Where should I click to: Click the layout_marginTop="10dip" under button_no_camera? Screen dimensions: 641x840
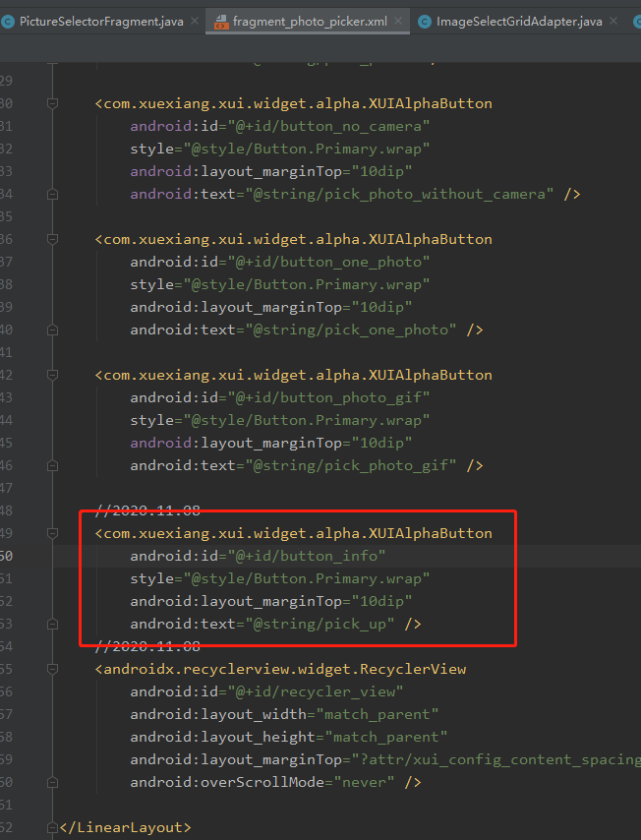click(x=271, y=171)
